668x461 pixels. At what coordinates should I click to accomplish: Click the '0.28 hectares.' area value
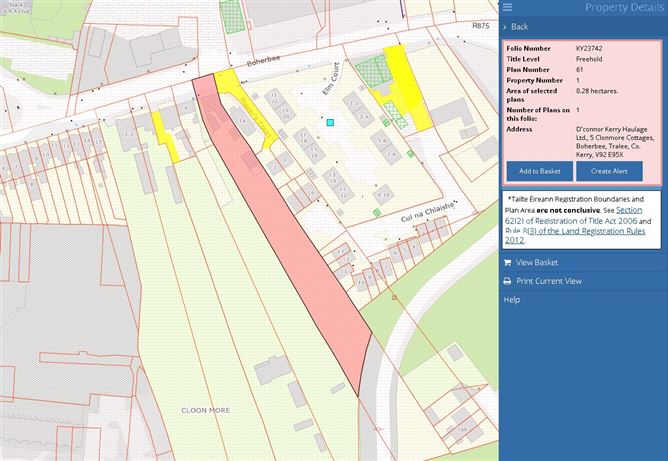tap(597, 91)
